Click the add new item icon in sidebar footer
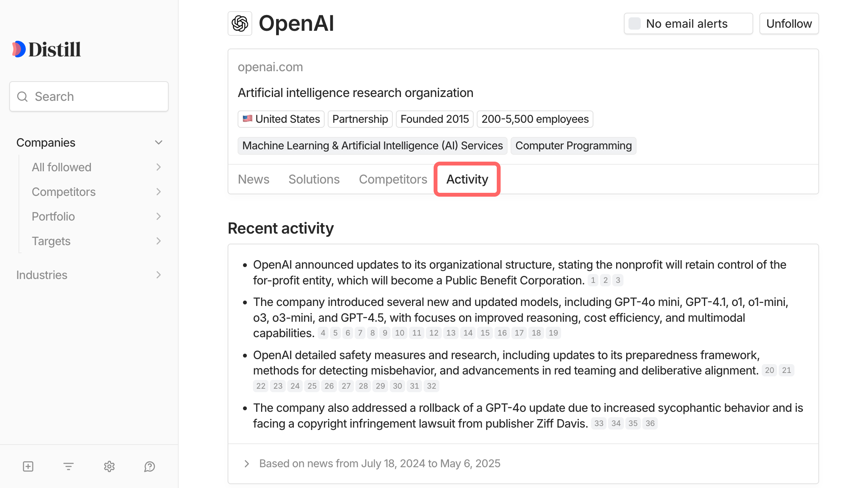 (x=28, y=466)
